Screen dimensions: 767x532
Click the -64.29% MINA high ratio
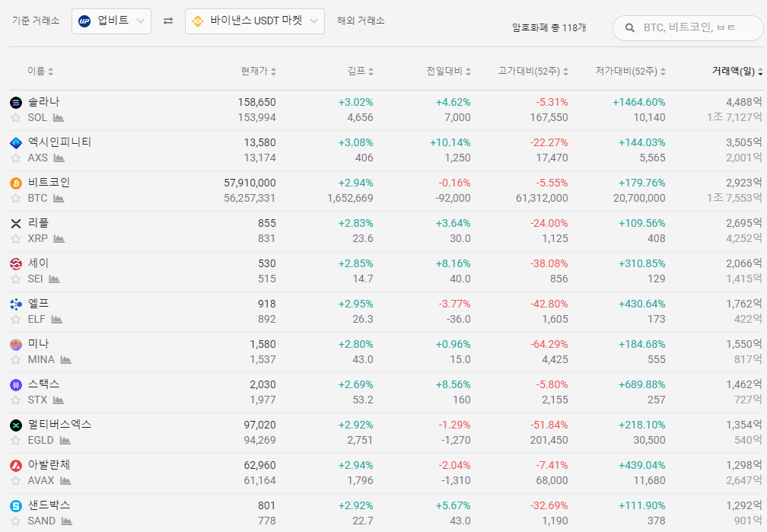(x=549, y=345)
